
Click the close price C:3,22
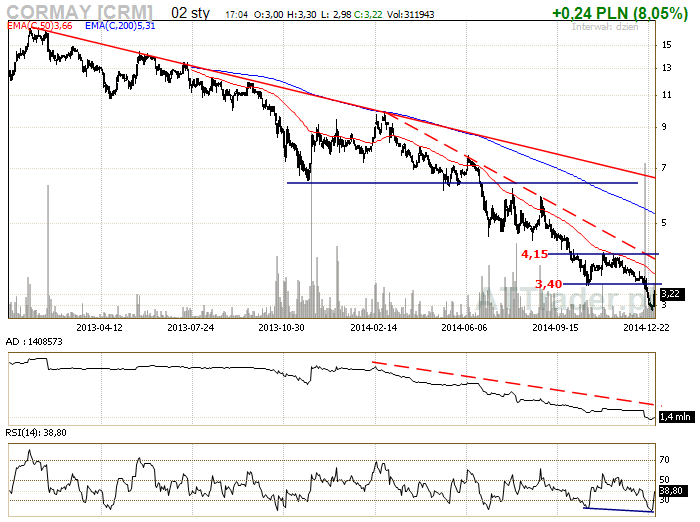368,15
